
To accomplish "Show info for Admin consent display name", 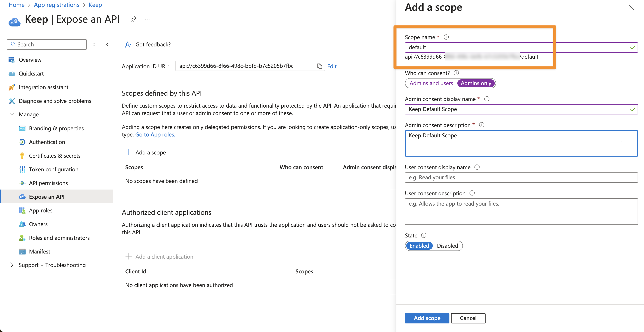I will 486,99.
